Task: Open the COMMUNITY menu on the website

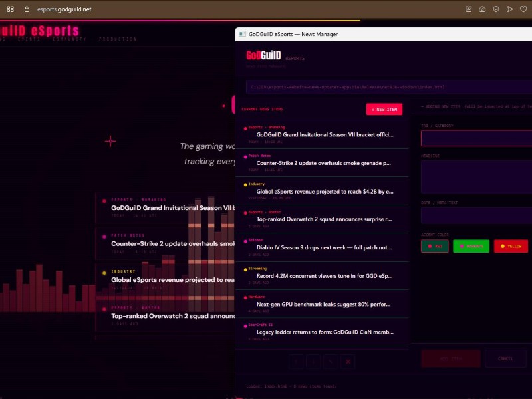Action: (x=70, y=39)
